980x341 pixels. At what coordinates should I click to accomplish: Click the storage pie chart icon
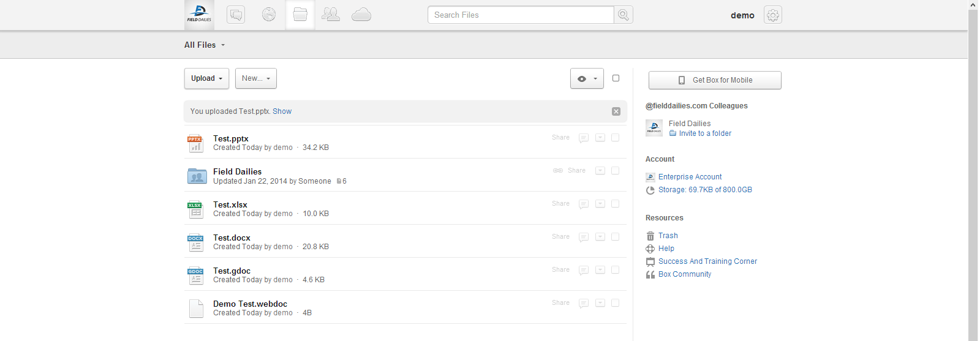(x=650, y=190)
